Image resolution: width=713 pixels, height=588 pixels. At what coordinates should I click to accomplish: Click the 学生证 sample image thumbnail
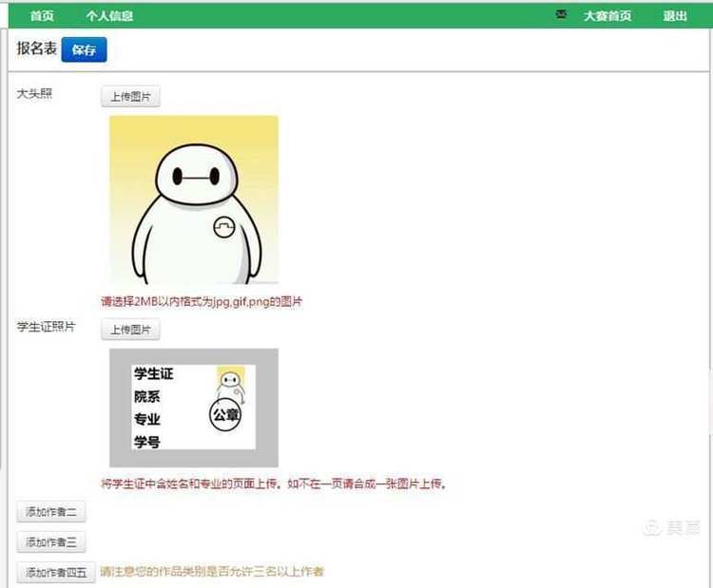click(x=194, y=408)
